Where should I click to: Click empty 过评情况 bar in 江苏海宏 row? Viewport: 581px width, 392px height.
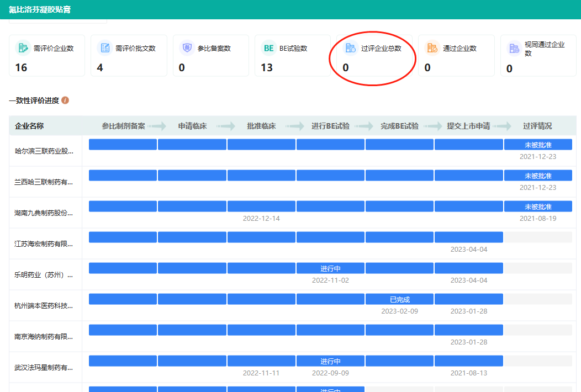click(538, 237)
